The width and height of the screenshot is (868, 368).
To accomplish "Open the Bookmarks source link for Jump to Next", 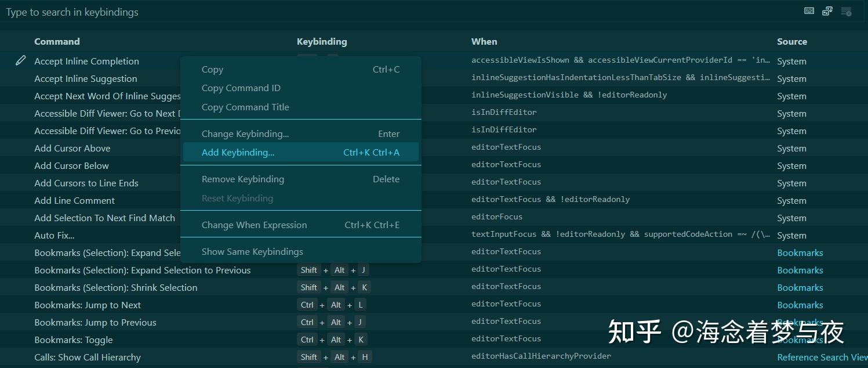I will [800, 305].
